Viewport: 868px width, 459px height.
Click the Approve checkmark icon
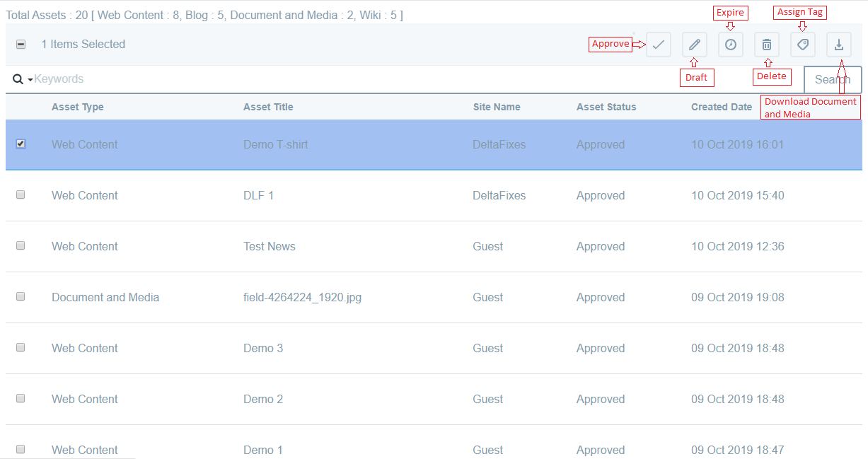pos(658,45)
